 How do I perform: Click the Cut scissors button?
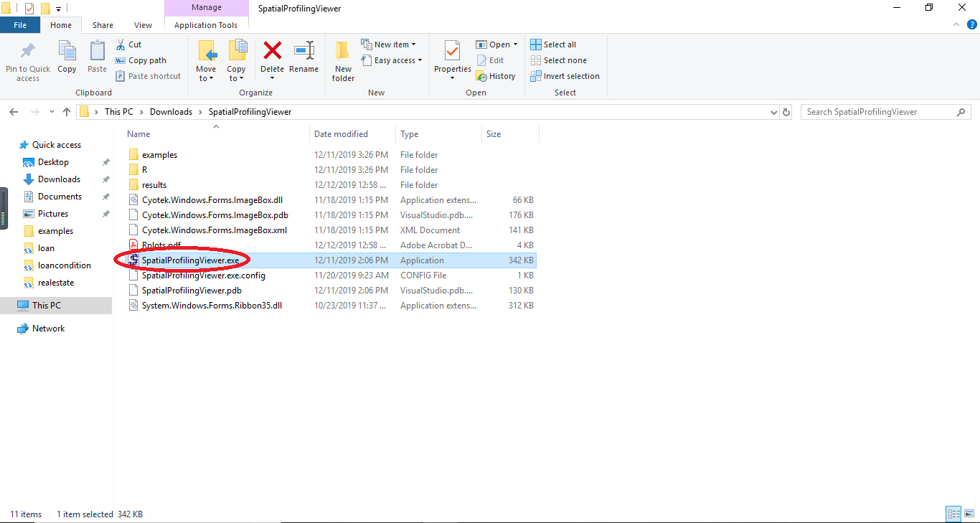(128, 44)
